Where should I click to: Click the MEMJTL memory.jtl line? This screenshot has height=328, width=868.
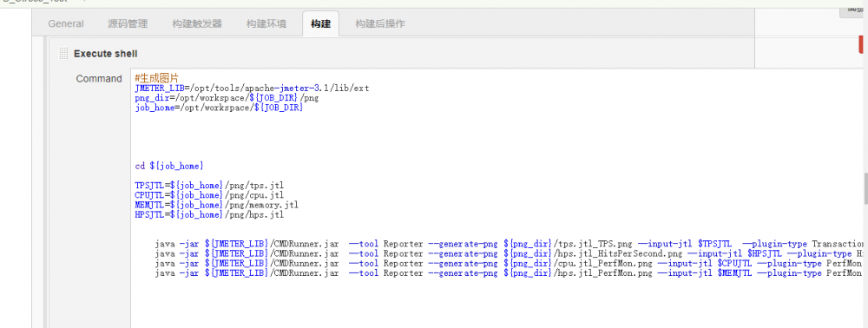coord(216,205)
